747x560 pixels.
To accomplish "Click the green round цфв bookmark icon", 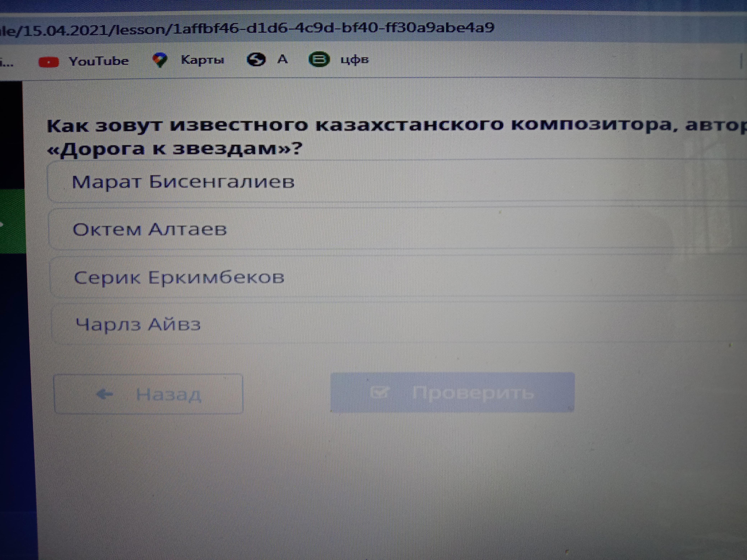I will [318, 60].
